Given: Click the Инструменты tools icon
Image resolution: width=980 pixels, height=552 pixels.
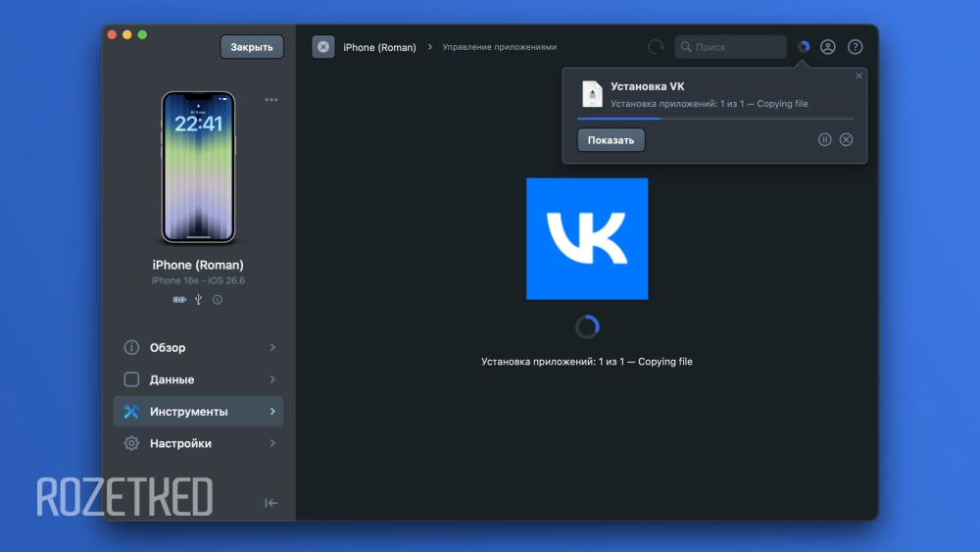Looking at the screenshot, I should click(x=131, y=412).
